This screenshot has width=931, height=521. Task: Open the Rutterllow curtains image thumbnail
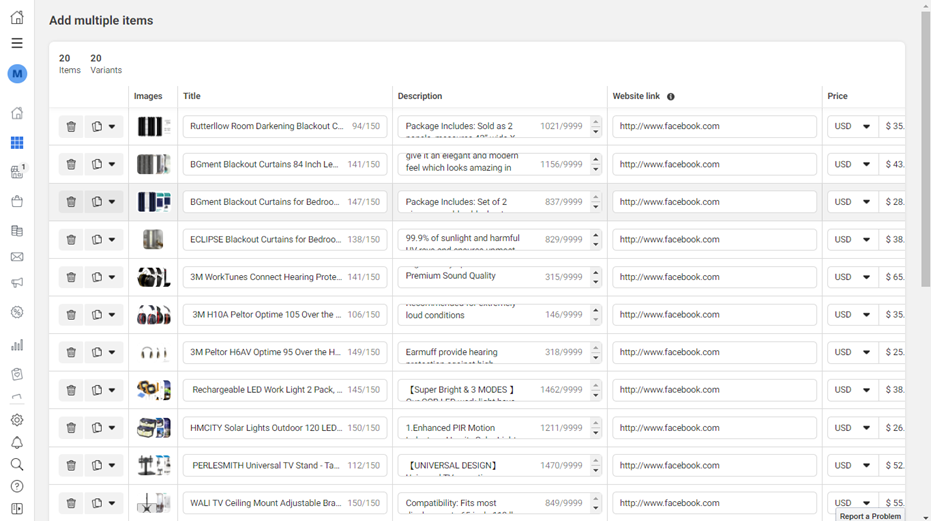pyautogui.click(x=154, y=127)
